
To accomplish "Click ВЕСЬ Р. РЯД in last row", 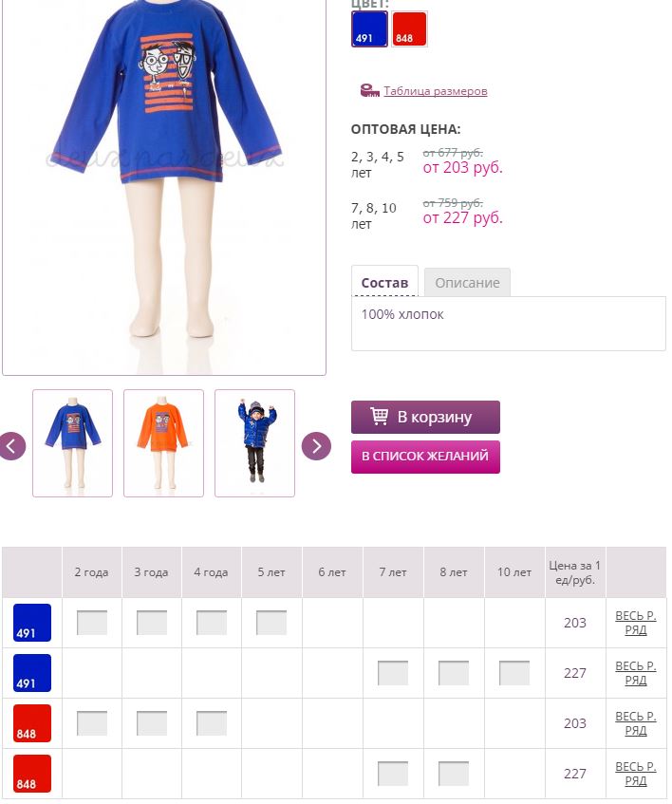I will [x=636, y=774].
